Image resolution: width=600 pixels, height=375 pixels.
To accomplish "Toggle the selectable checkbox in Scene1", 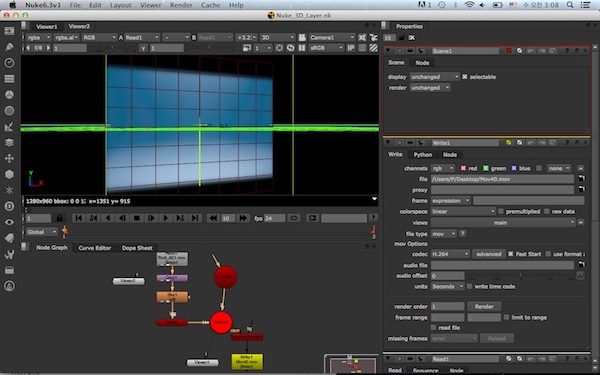I will [x=465, y=77].
